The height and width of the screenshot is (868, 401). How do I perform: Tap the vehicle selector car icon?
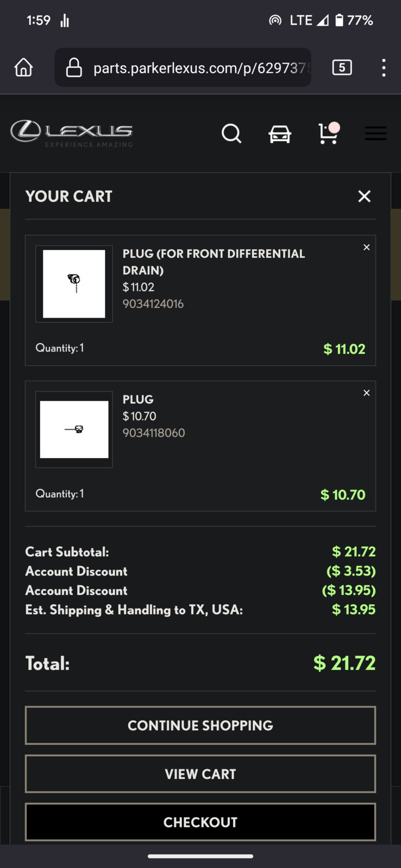pyautogui.click(x=280, y=134)
